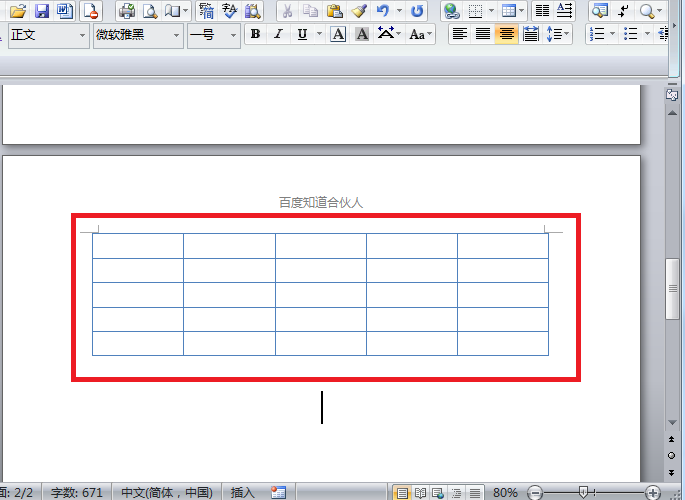Switch to Web Layout view

[x=438, y=493]
